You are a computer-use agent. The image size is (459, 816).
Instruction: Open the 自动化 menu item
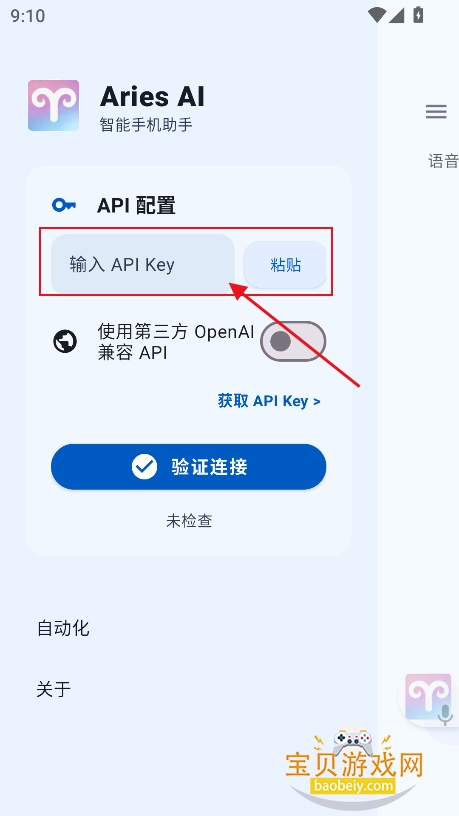[x=63, y=628]
